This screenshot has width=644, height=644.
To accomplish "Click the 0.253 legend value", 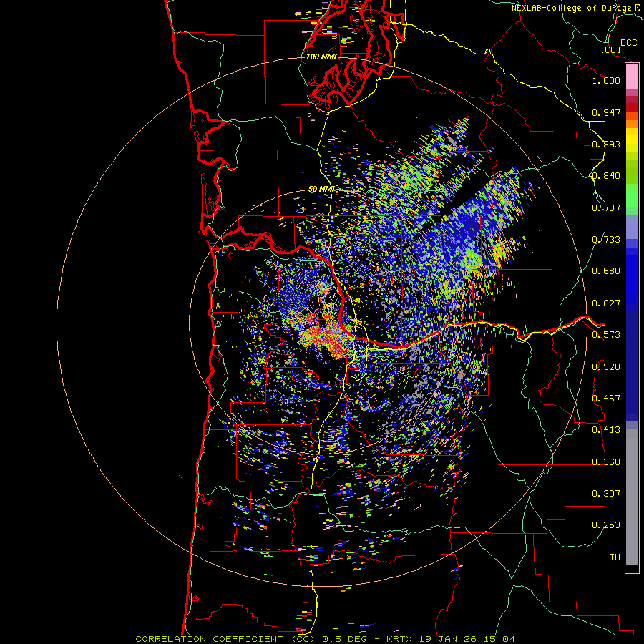I will click(x=606, y=525).
